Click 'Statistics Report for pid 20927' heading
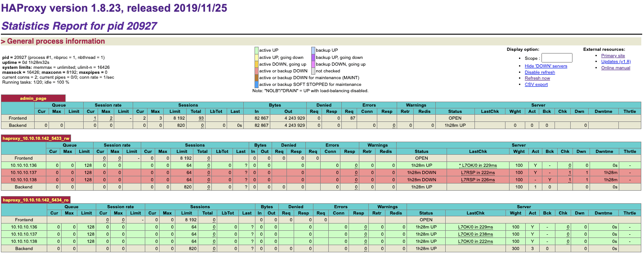644x255 pixels. [x=79, y=26]
